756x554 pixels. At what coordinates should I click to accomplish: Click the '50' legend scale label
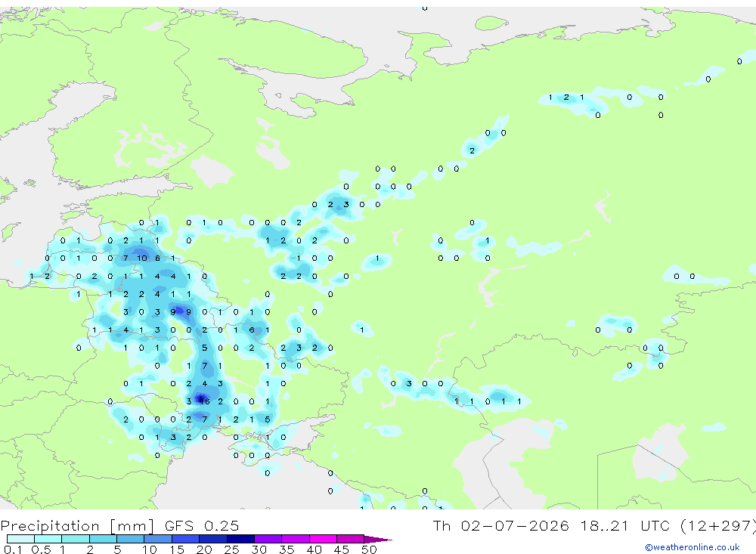(x=369, y=549)
